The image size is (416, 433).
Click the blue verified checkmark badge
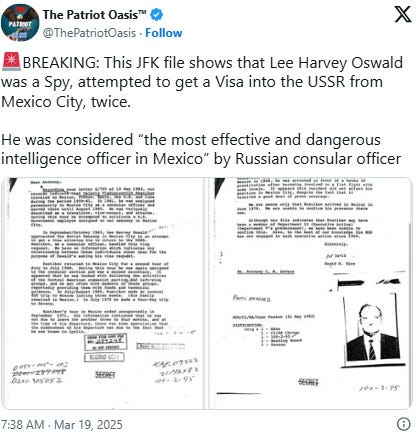click(157, 15)
